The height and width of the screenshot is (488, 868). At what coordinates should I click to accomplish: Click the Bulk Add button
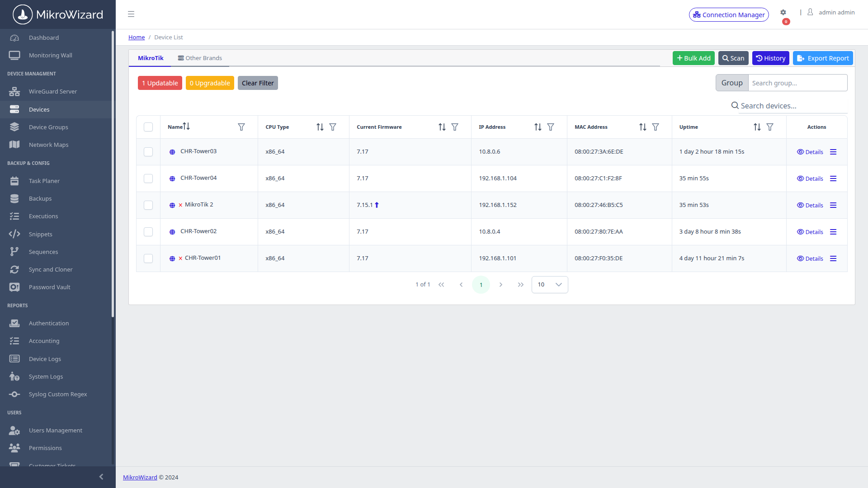(693, 58)
